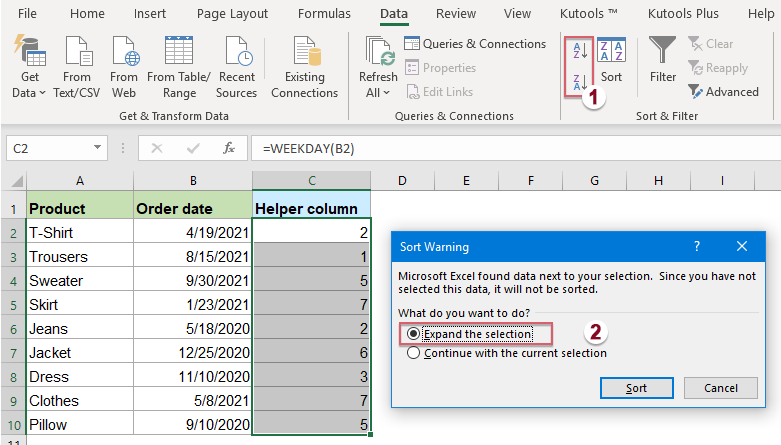This screenshot has width=781, height=445.
Task: Open the Page Layout tab
Action: 232,14
